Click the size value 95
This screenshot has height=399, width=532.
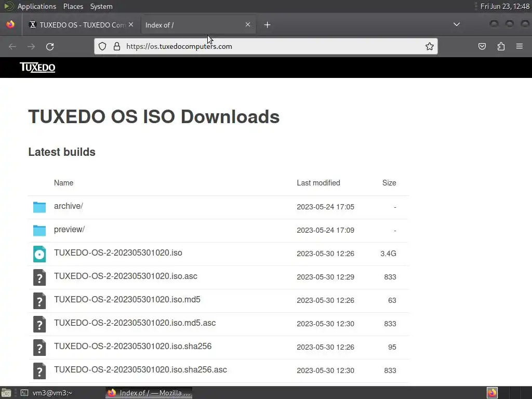(392, 348)
